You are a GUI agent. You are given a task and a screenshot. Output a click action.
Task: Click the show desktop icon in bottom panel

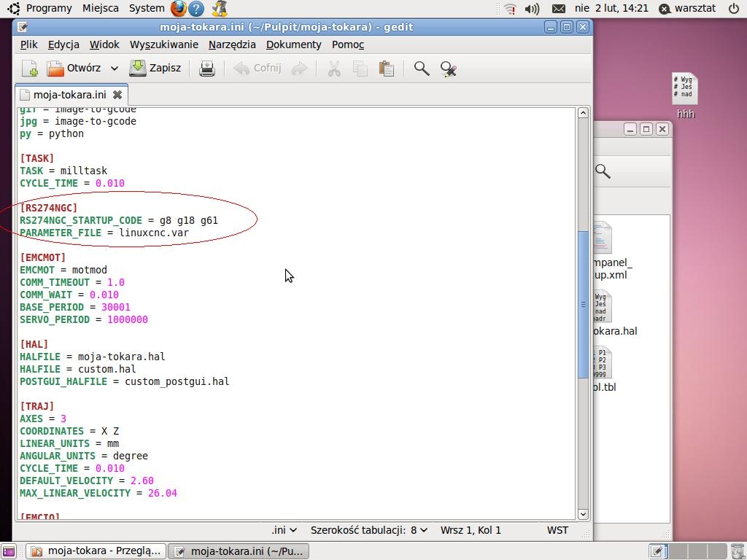point(9,551)
